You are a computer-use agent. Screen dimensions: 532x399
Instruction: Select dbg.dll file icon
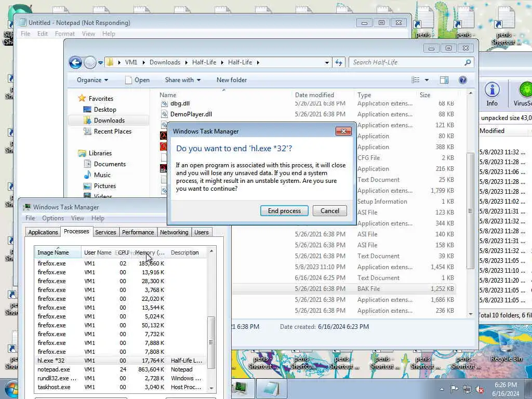tap(164, 103)
